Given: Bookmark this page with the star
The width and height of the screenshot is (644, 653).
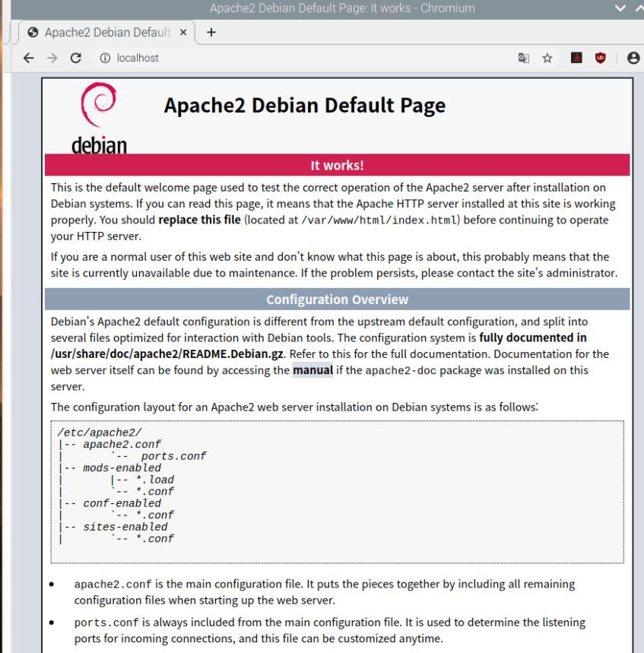Looking at the screenshot, I should pyautogui.click(x=547, y=58).
